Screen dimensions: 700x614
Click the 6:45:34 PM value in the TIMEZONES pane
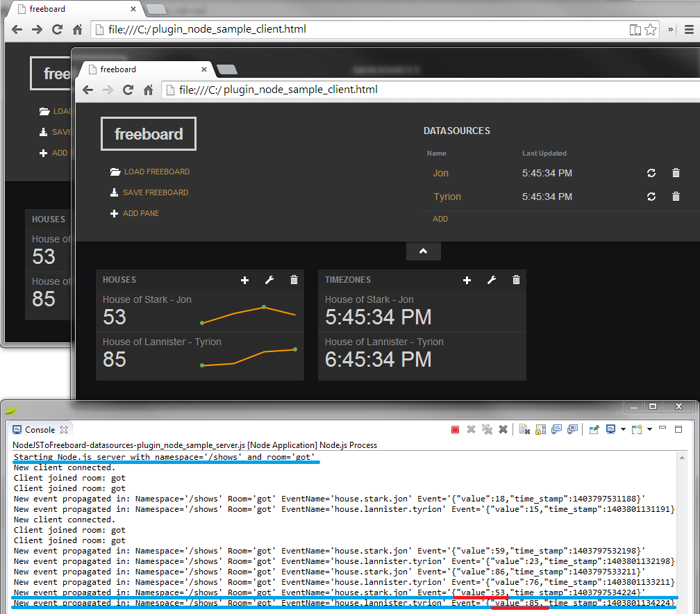(x=378, y=360)
